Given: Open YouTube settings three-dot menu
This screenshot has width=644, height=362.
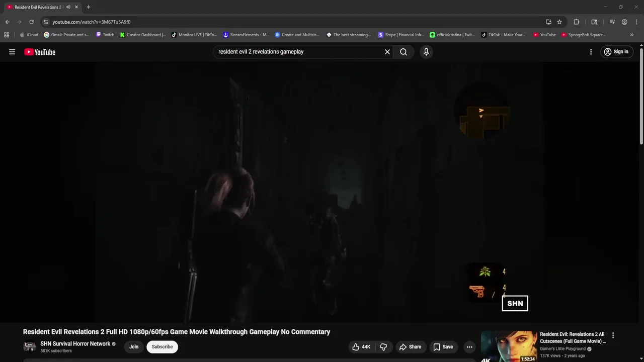Looking at the screenshot, I should pyautogui.click(x=591, y=52).
